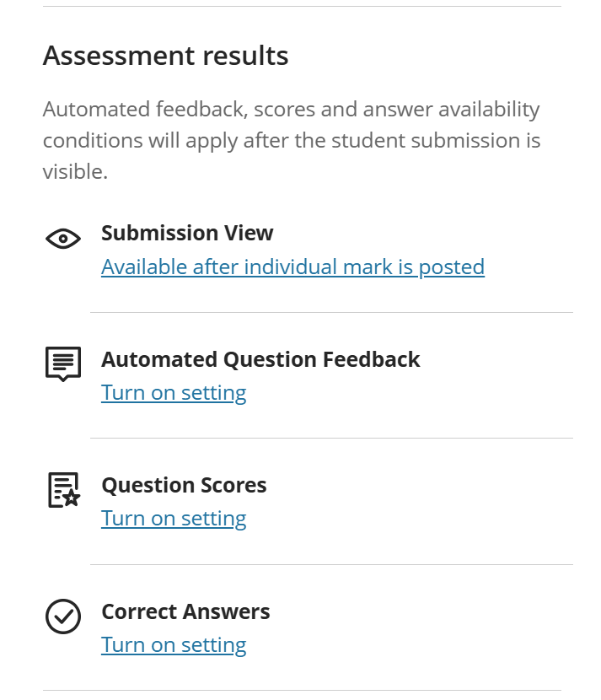This screenshot has width=601, height=700.
Task: Click the divider line above Assessment results
Action: pos(301,7)
